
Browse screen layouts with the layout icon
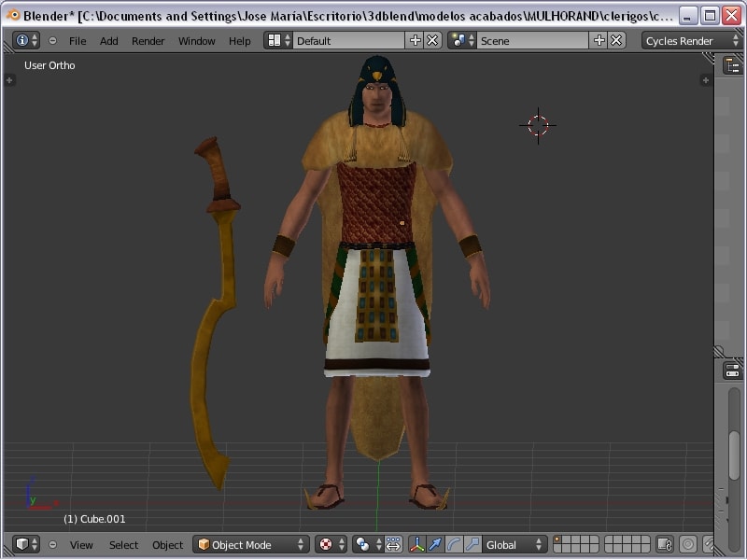[278, 40]
